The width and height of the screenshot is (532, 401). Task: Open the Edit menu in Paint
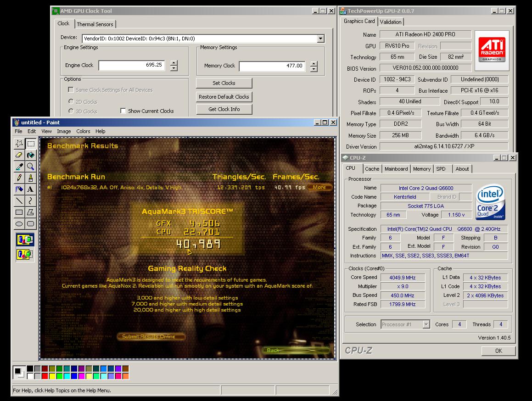point(32,131)
